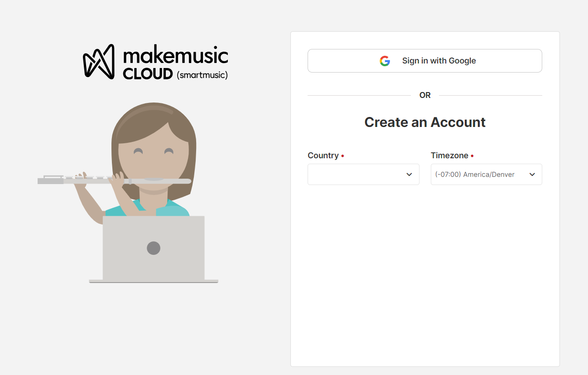Click the OR divider label
Screen dimensions: 588x375
pos(424,95)
